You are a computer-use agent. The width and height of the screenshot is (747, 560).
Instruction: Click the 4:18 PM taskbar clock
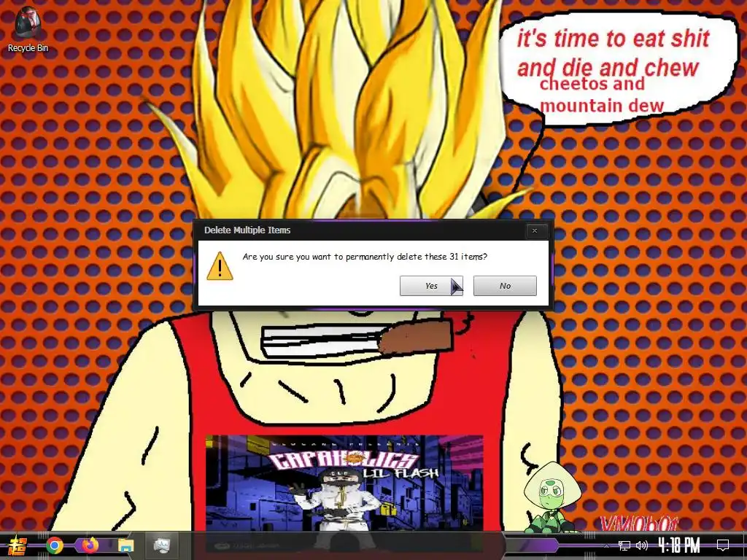coord(679,545)
